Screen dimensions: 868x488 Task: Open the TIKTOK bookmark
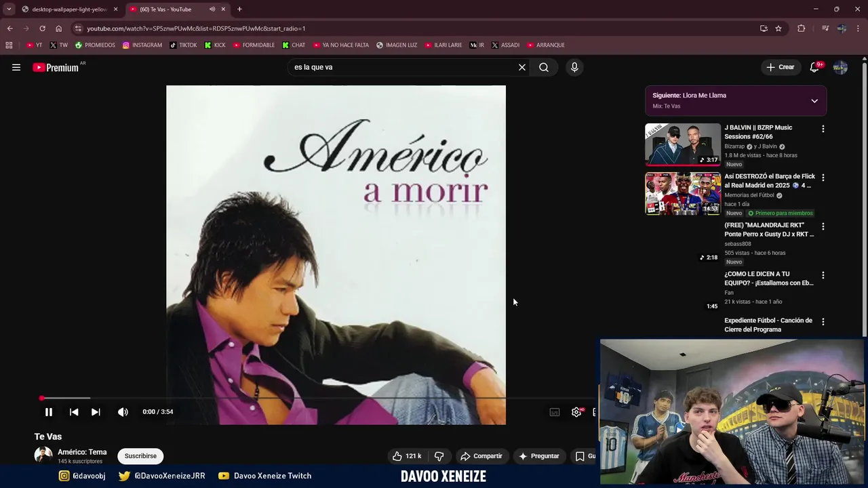click(183, 45)
